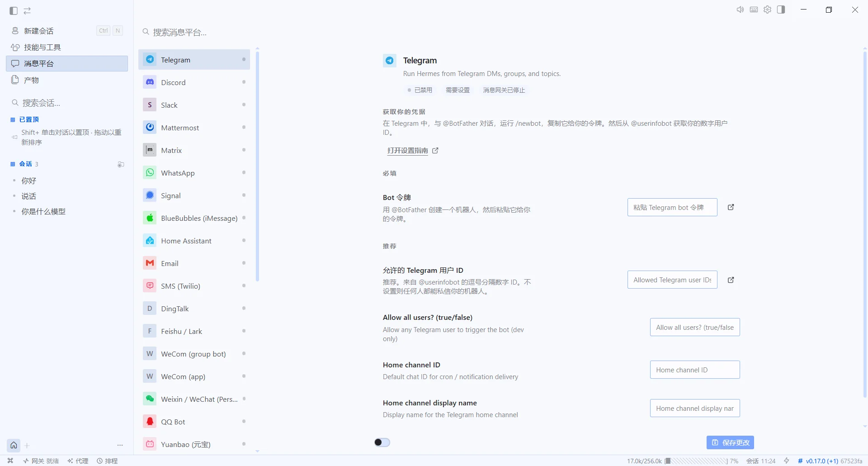Click the Email Gmail icon
The height and width of the screenshot is (466, 868).
[x=150, y=263]
